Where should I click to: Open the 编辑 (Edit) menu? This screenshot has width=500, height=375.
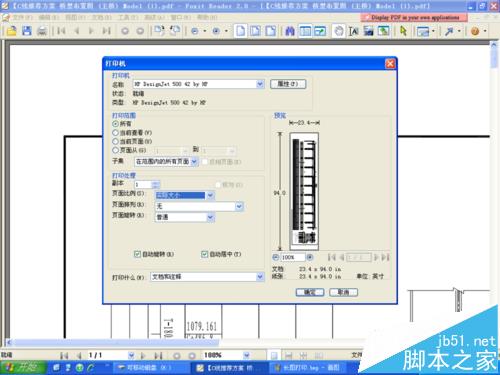pos(49,17)
